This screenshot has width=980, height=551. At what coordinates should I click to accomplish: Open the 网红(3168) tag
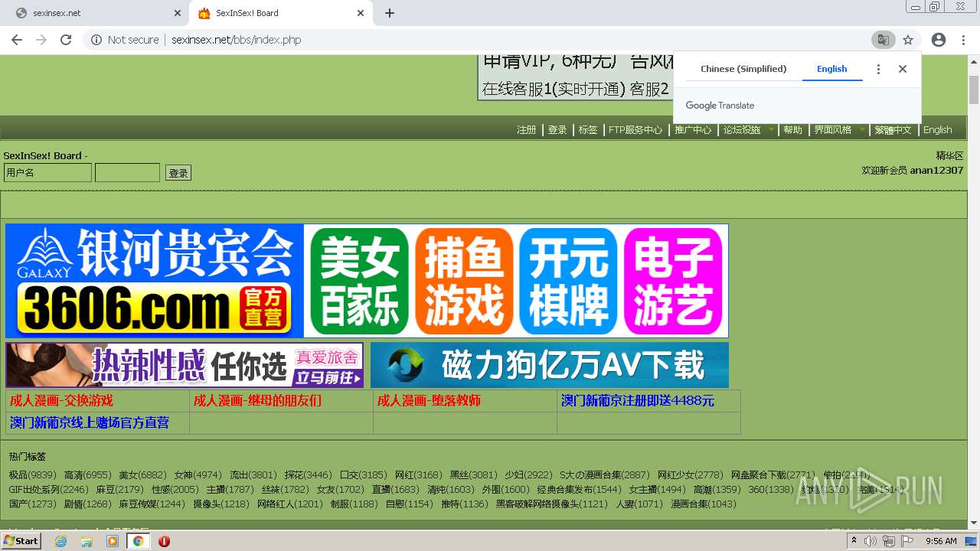pyautogui.click(x=418, y=475)
